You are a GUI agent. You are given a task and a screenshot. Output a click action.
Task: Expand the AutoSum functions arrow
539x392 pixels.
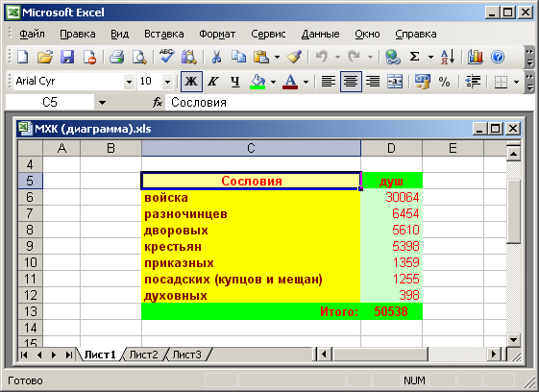point(430,57)
